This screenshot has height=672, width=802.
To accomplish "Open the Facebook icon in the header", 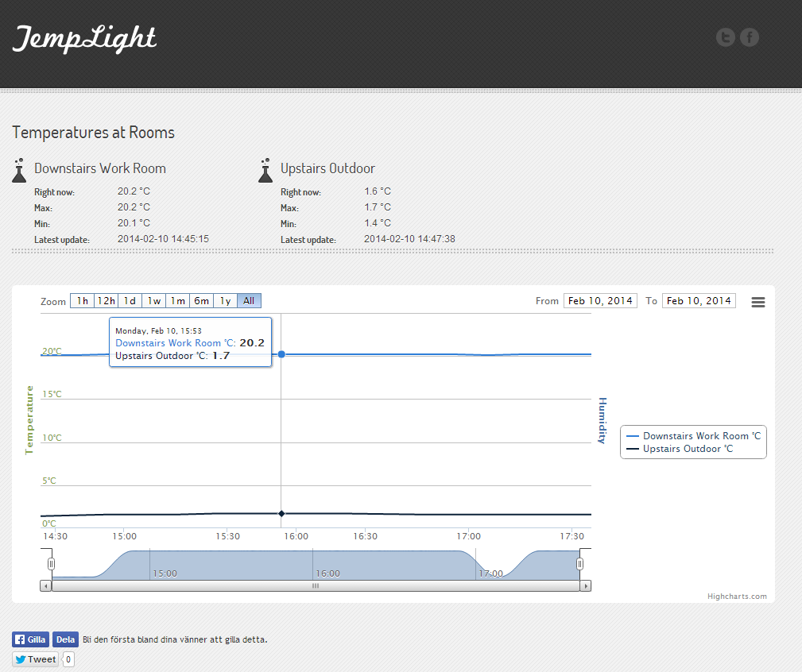I will (x=750, y=37).
